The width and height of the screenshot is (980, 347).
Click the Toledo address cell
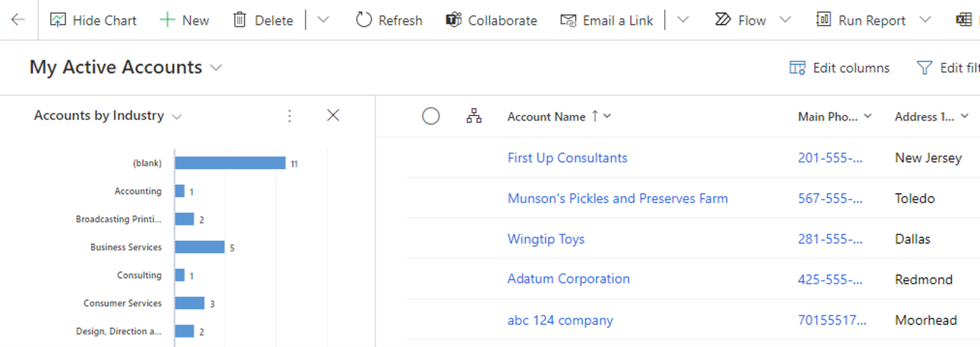click(915, 198)
